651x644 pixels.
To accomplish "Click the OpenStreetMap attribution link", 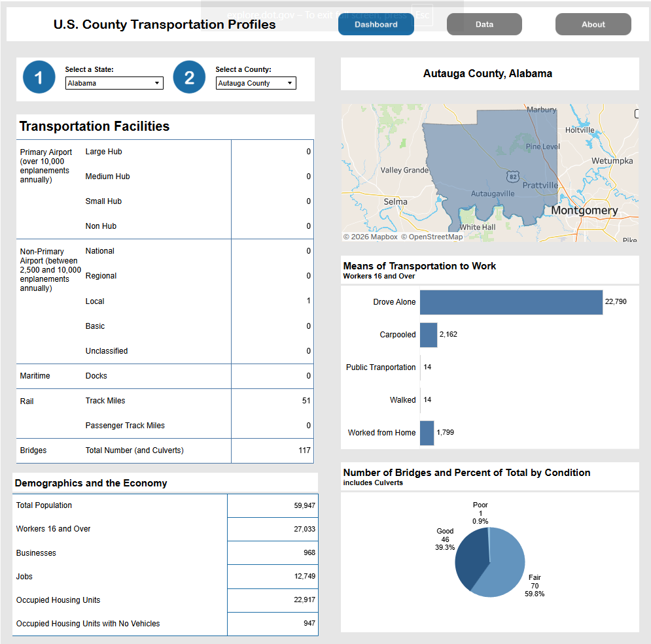I will pyautogui.click(x=432, y=237).
